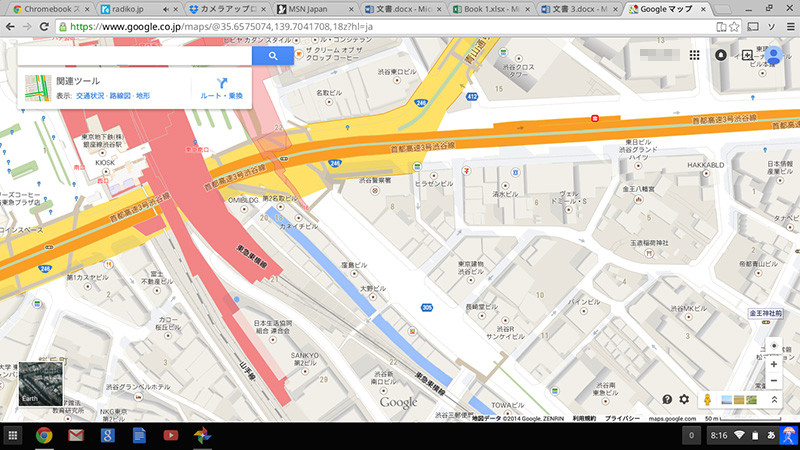The image size is (800, 450).
Task: Go forward in browser history
Action: (x=27, y=27)
